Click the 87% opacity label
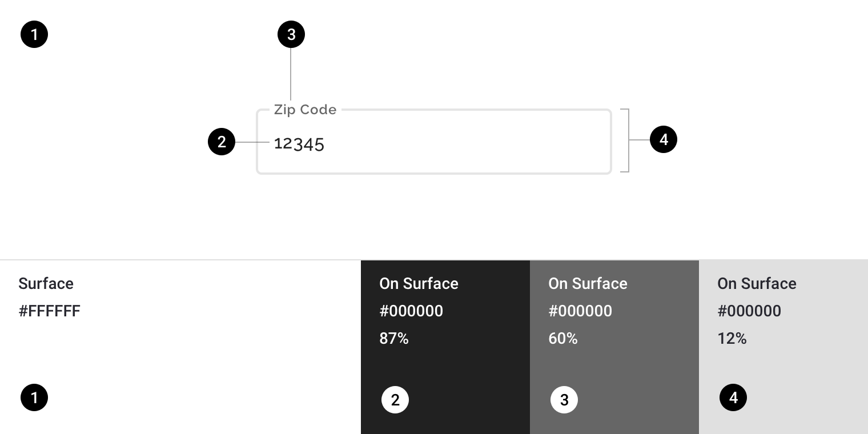The image size is (868, 434). pos(394,339)
